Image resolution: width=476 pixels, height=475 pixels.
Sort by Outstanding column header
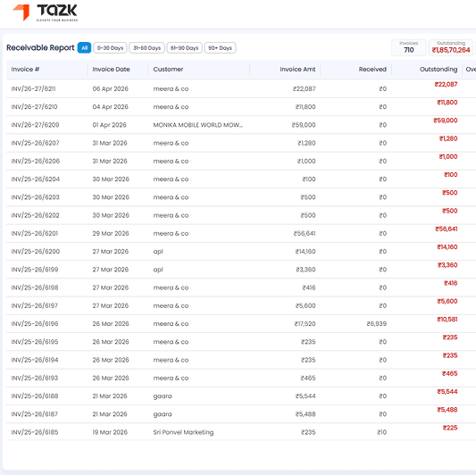tap(438, 70)
